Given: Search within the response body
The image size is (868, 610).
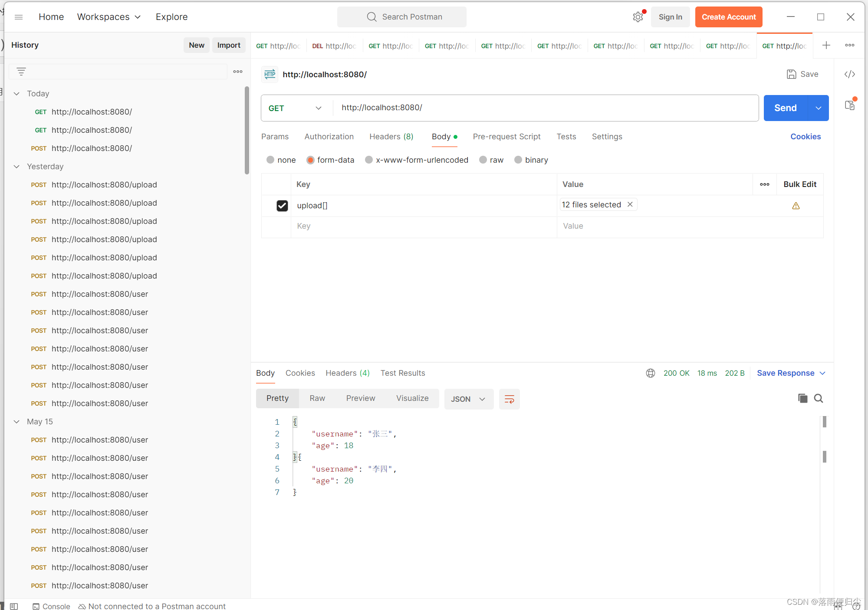Looking at the screenshot, I should pos(819,398).
